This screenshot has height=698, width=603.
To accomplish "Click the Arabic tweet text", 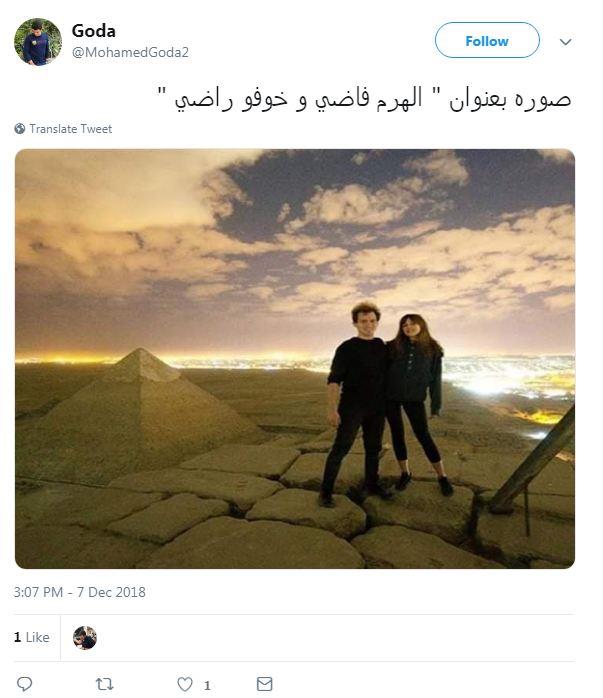I will (x=364, y=99).
